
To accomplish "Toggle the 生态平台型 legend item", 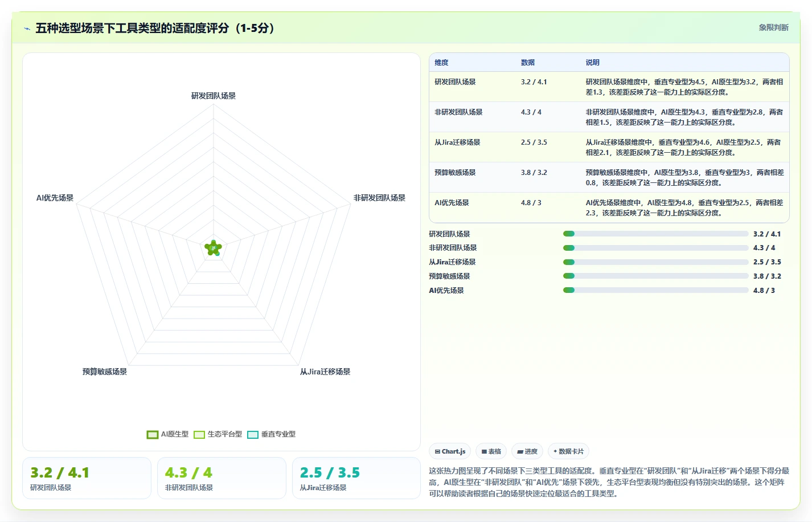I will pyautogui.click(x=218, y=434).
